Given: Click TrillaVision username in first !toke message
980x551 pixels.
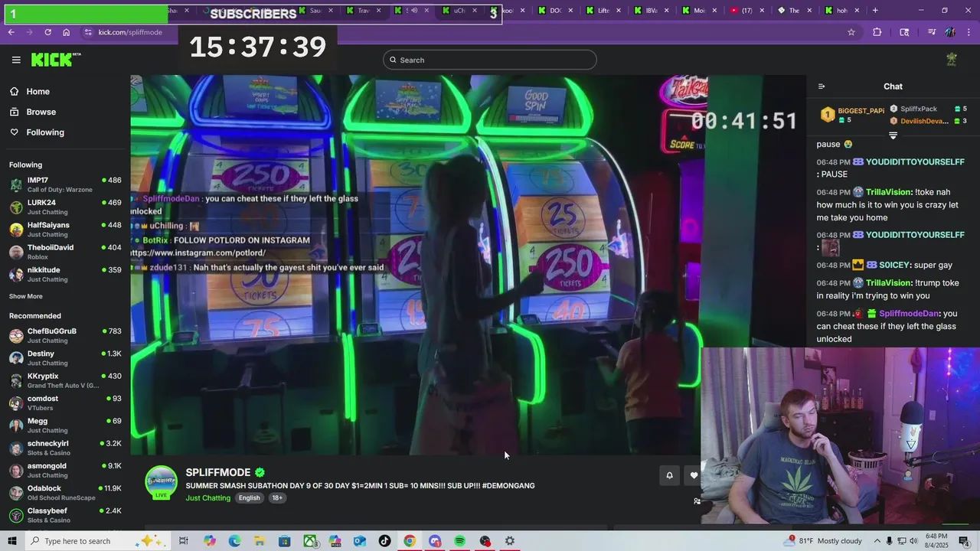Looking at the screenshot, I should pos(888,192).
